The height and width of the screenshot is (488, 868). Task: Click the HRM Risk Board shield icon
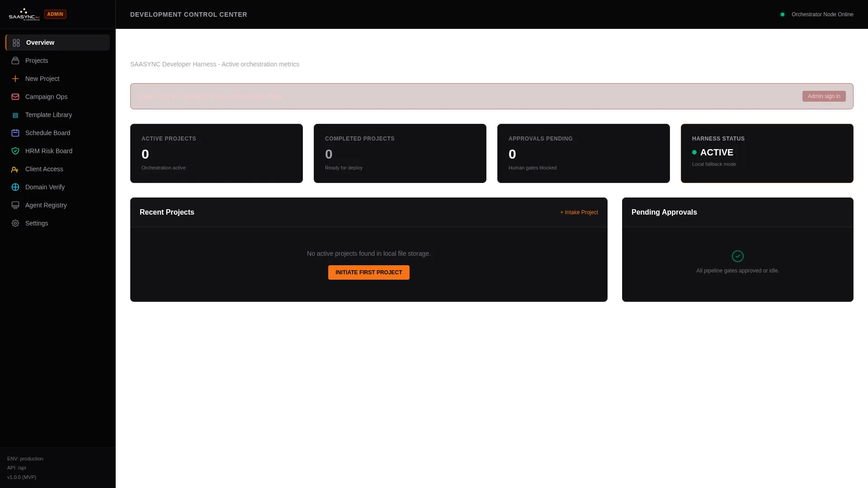15,151
